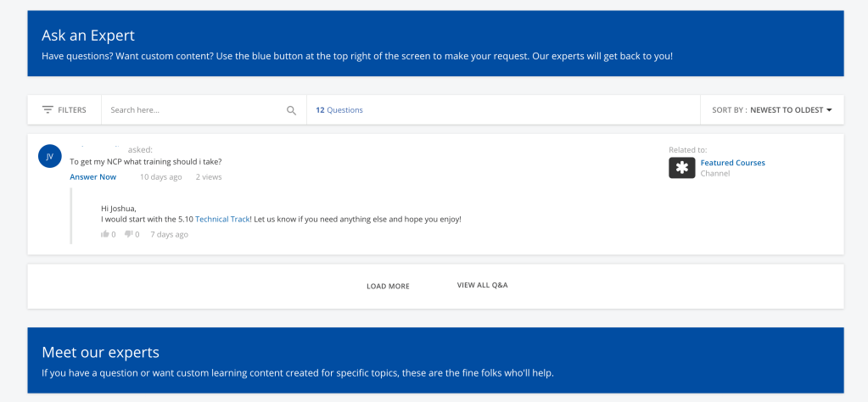Viewport: 868px width, 402px height.
Task: Open the Featured Courses channel link
Action: [732, 163]
